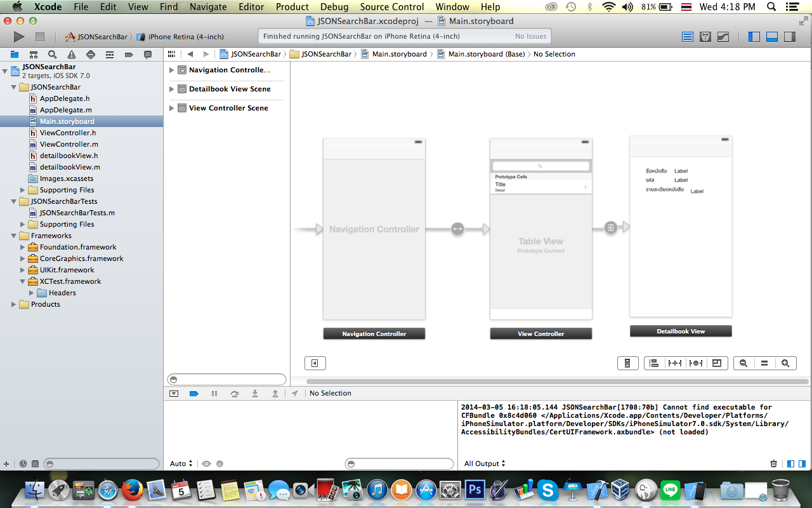This screenshot has width=812, height=508.
Task: Open the Breakpoint navigator
Action: click(x=129, y=55)
